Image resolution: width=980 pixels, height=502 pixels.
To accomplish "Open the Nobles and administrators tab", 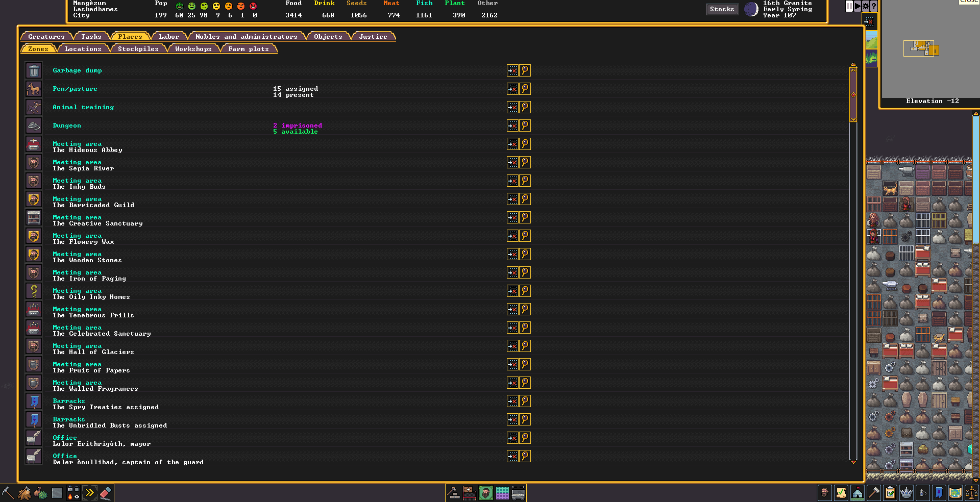I will [247, 37].
